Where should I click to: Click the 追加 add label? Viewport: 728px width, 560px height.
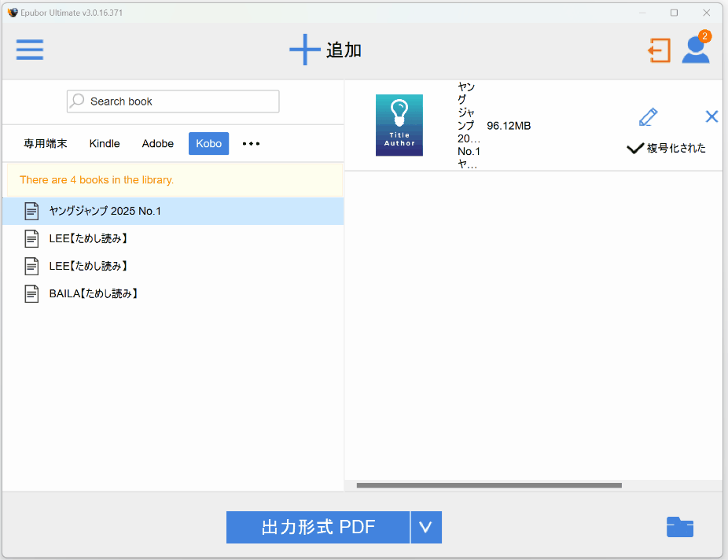(344, 50)
